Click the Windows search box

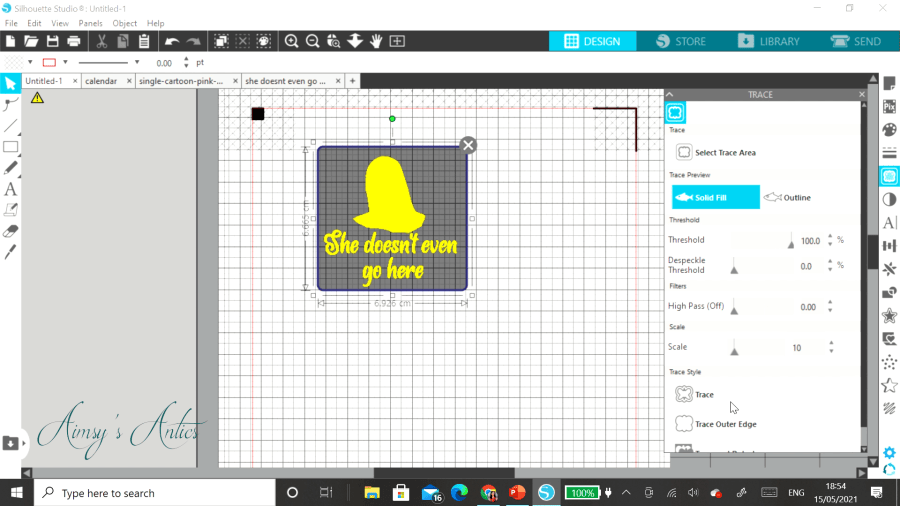point(155,493)
